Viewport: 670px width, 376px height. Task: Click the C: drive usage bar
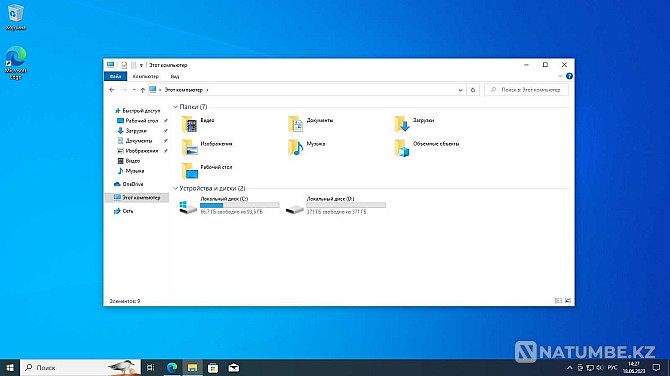point(240,206)
